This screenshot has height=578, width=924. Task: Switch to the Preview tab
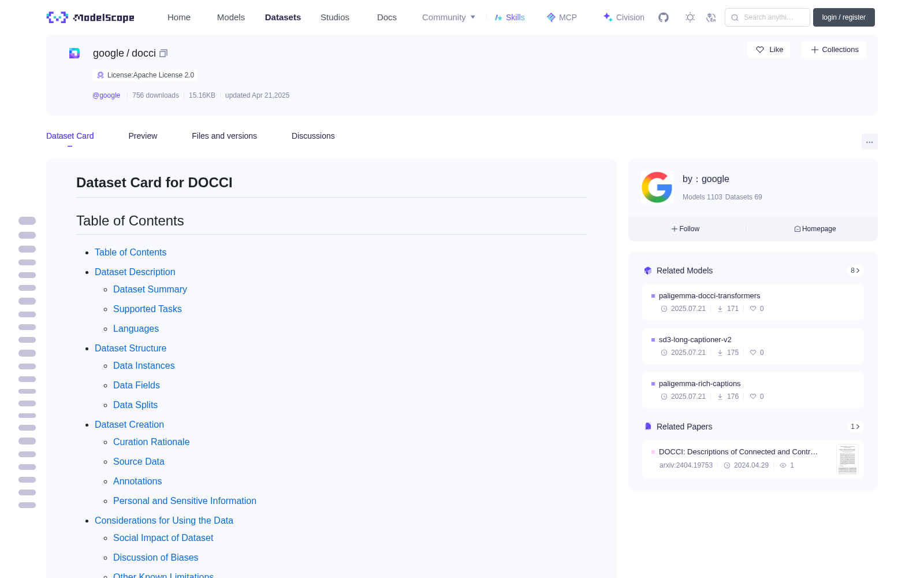[143, 136]
